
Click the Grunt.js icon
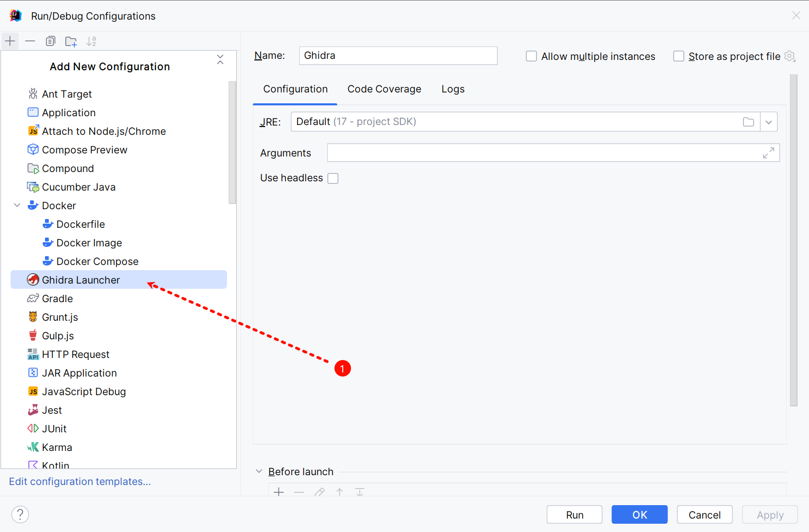33,317
